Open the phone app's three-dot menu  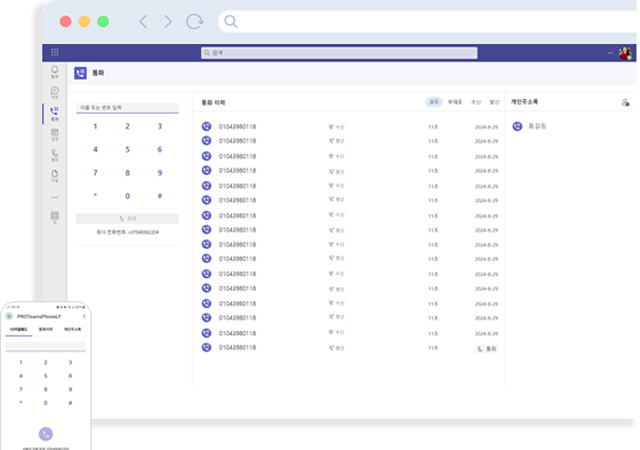[83, 315]
